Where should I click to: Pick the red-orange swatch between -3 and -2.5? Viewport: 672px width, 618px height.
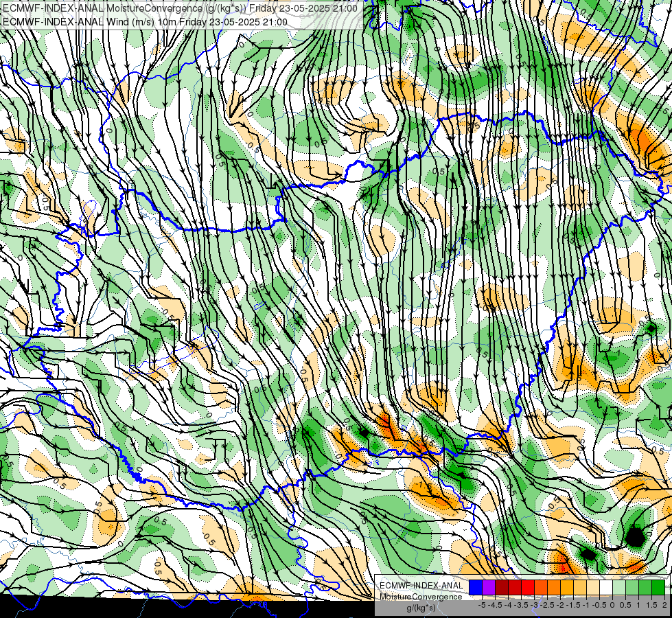coord(541,587)
